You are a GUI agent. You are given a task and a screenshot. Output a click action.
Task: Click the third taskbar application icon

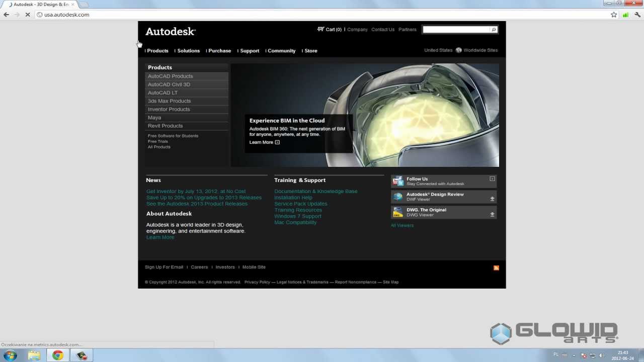[x=82, y=355]
